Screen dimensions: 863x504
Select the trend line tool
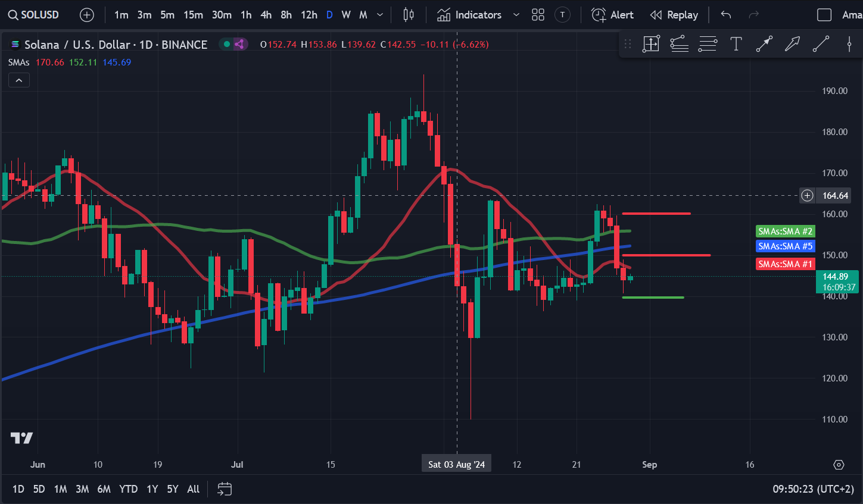pyautogui.click(x=821, y=43)
